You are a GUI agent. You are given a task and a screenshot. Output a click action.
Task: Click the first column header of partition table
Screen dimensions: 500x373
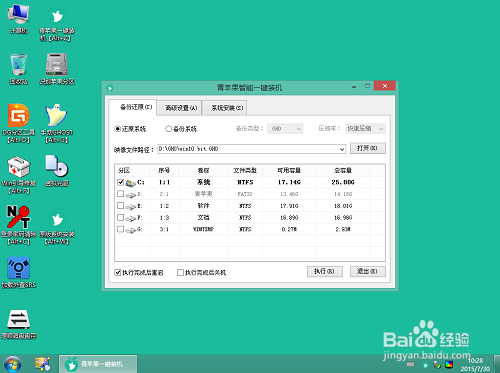132,170
